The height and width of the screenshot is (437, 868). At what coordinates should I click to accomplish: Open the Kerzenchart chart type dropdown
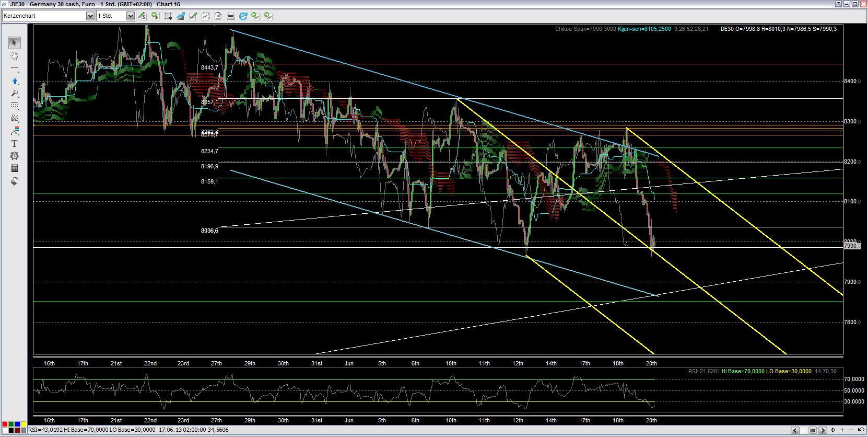coord(90,16)
